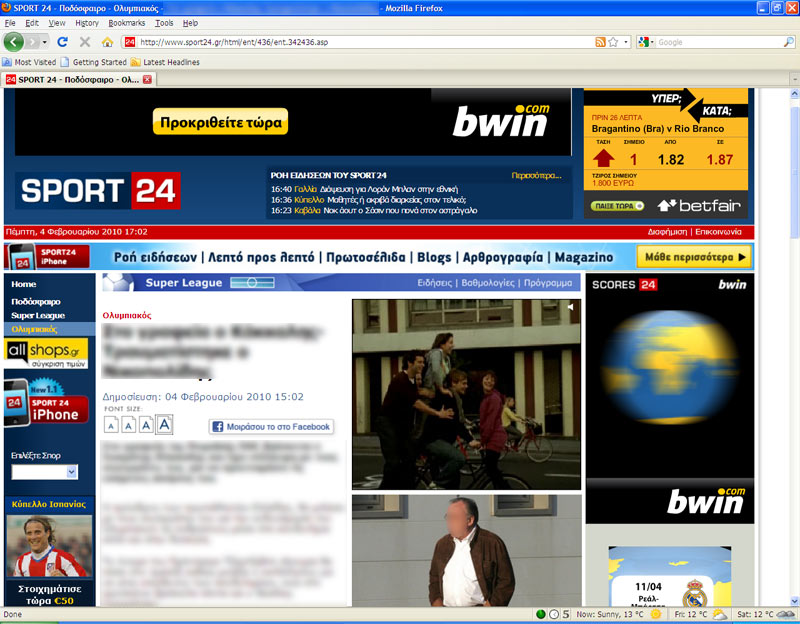Close the SPORT 24 tab
Screen dimensions: 800x624
pos(147,80)
